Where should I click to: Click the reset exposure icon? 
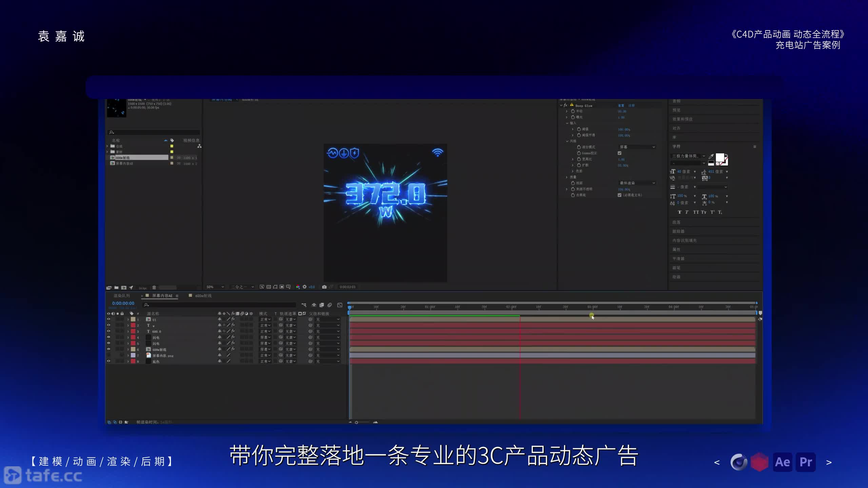[304, 287]
